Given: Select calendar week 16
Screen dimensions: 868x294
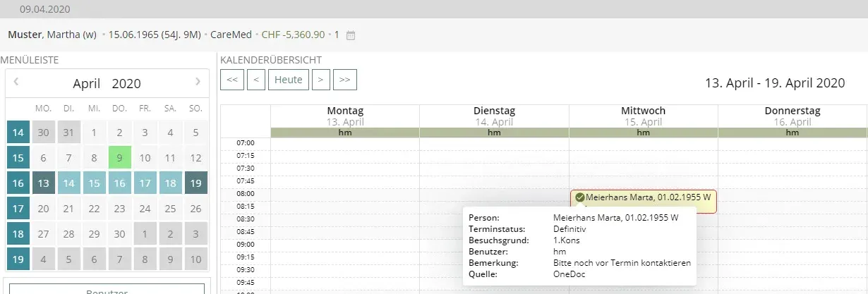Looking at the screenshot, I should click(18, 183).
